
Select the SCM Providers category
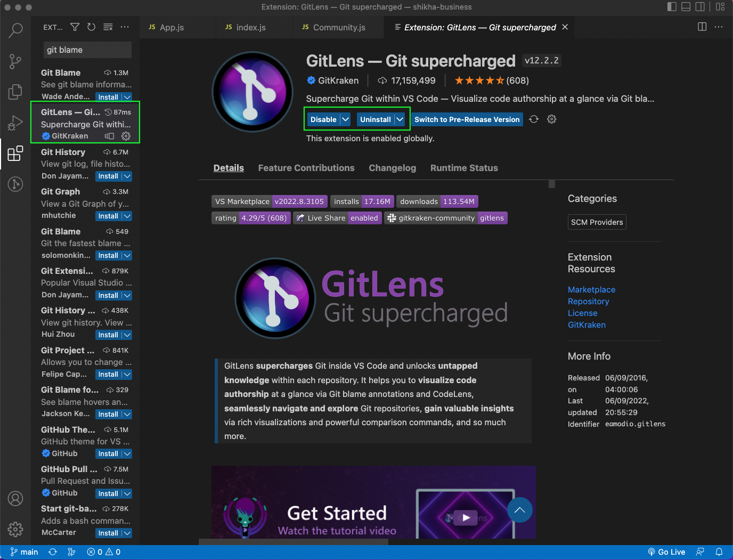597,222
